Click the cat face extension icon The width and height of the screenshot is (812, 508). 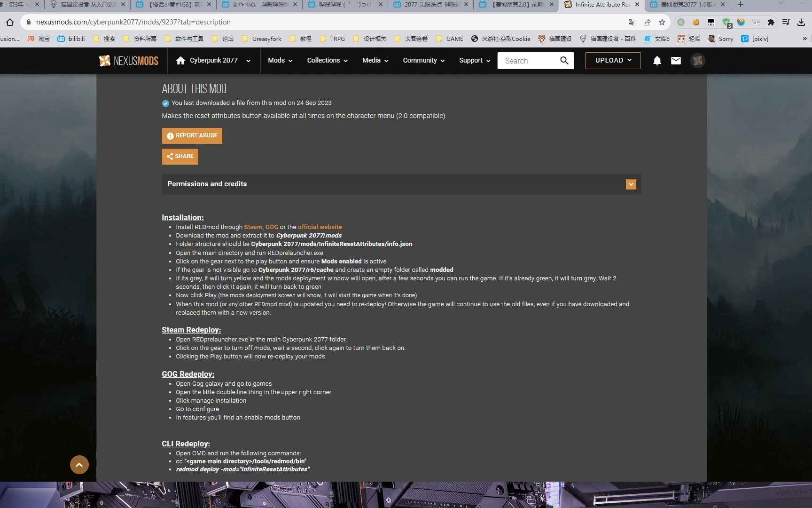(x=756, y=22)
